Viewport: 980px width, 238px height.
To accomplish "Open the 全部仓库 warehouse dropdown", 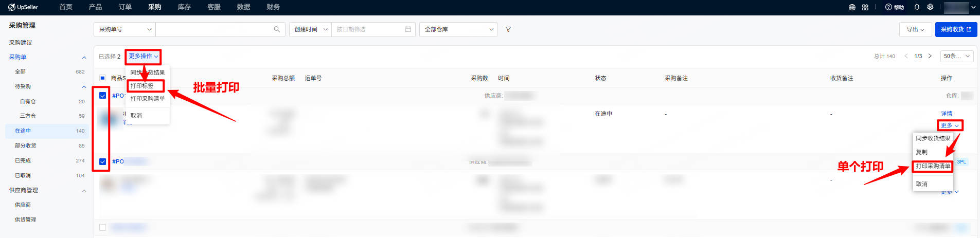I will point(458,29).
